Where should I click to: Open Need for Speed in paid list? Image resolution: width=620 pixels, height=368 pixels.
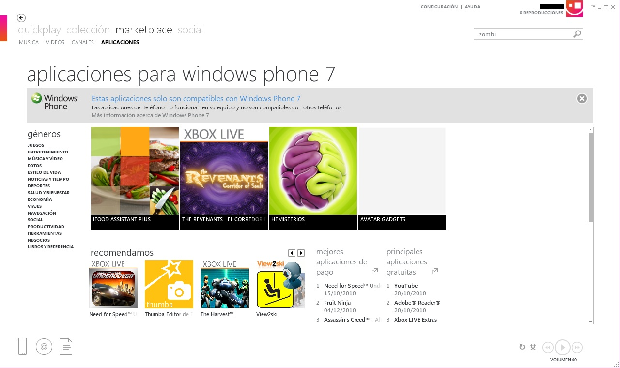click(352, 286)
